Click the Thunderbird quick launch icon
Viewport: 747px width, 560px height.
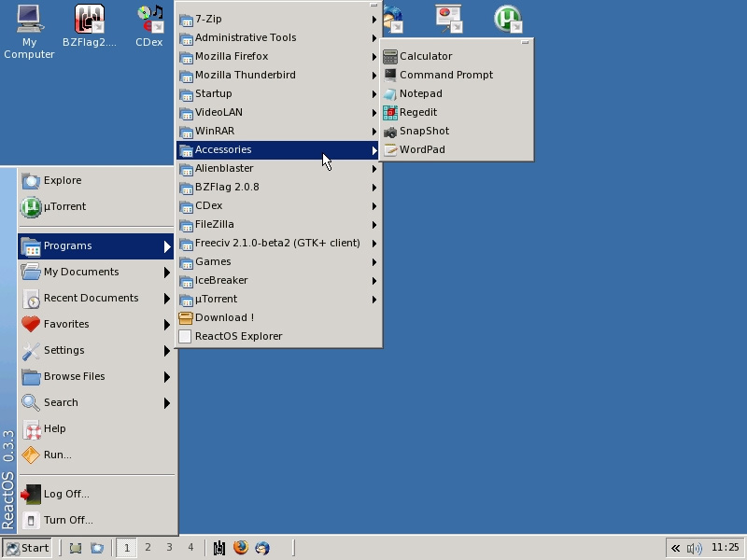[262, 548]
